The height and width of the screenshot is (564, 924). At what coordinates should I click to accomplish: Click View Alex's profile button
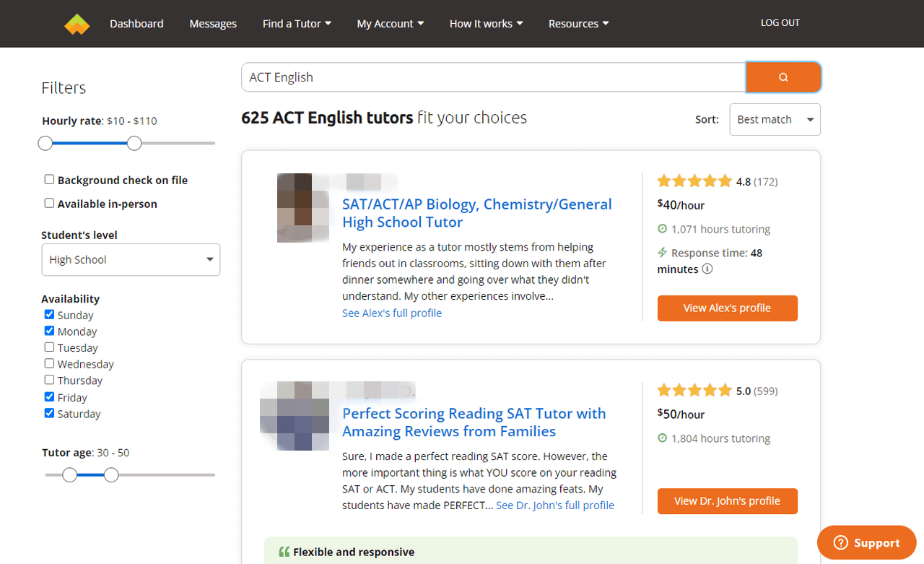tap(727, 308)
